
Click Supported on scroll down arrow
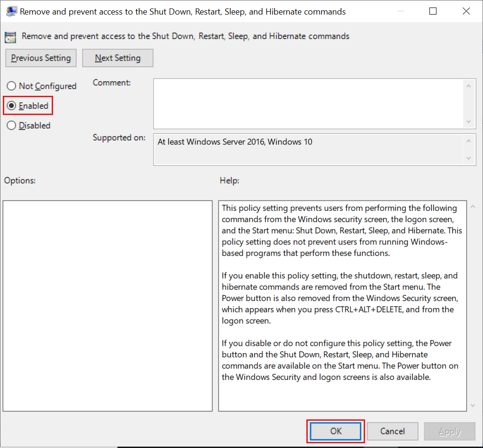tap(468, 158)
